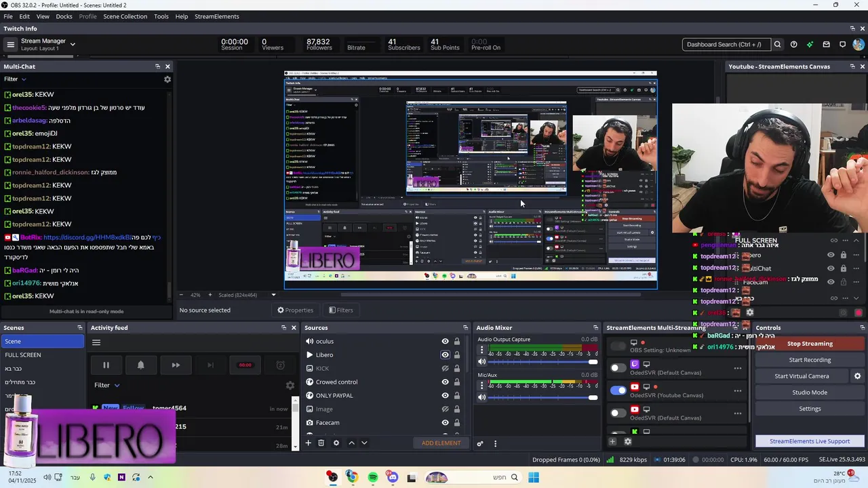Open Audio Output Capture options dots
Image resolution: width=868 pixels, height=488 pixels.
tap(482, 350)
